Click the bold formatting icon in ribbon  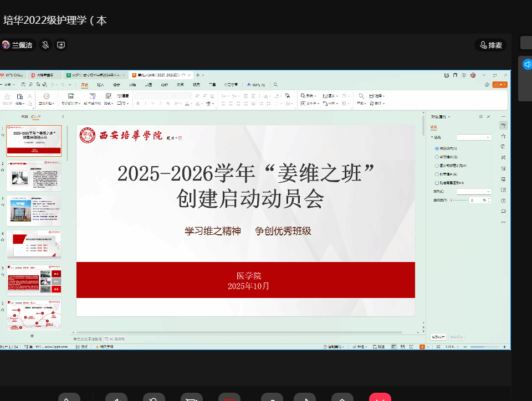(x=137, y=104)
